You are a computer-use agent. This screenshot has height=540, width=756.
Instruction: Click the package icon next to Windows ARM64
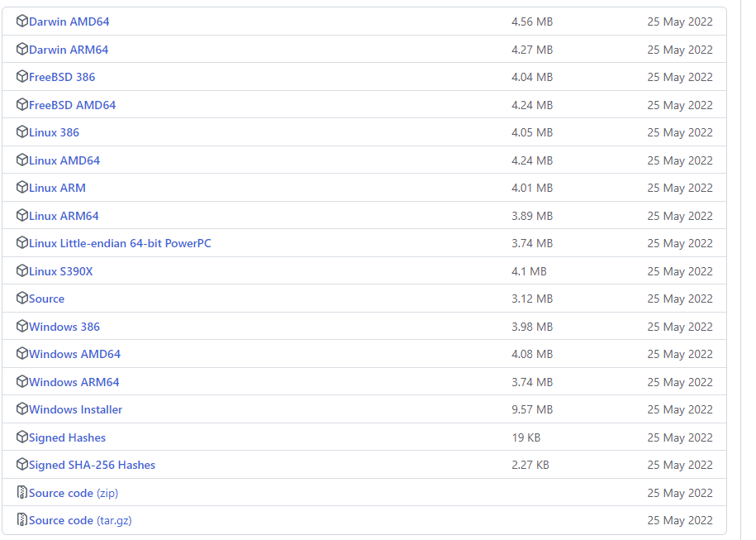pyautogui.click(x=21, y=381)
